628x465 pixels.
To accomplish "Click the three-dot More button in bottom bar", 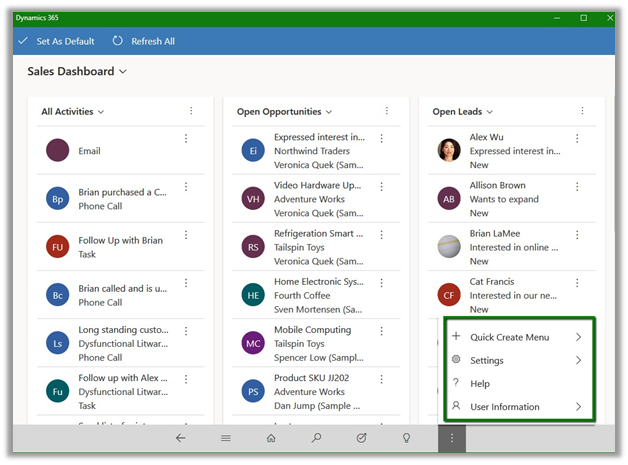I will 452,438.
